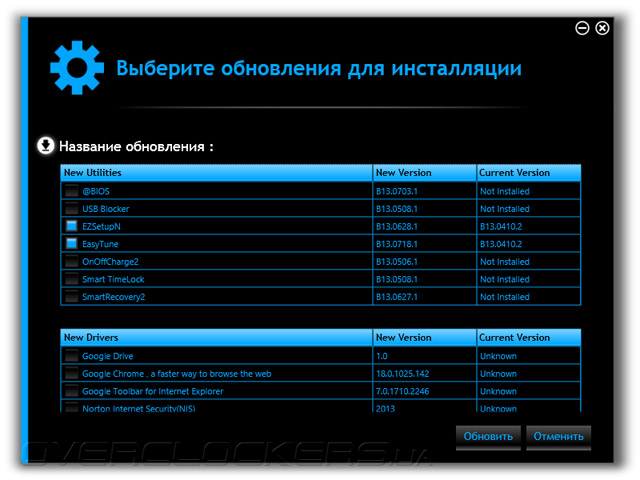640x480 pixels.
Task: Click Current Version header in drivers table
Action: [529, 338]
